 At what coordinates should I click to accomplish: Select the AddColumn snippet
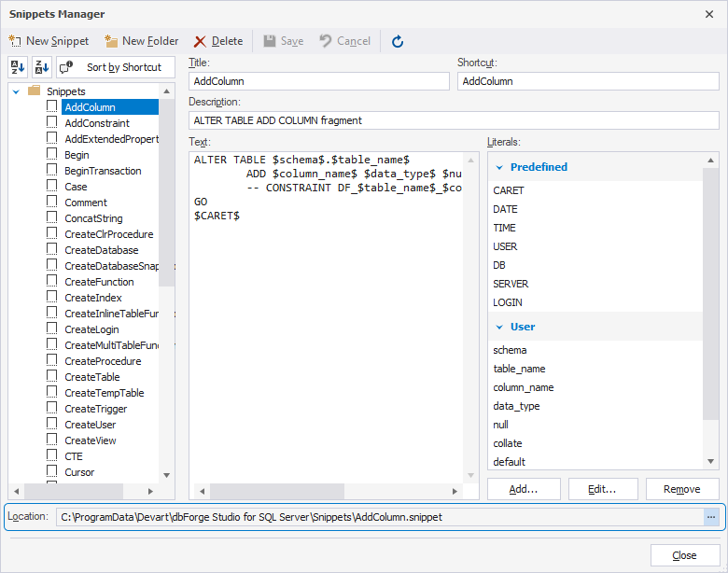pyautogui.click(x=110, y=107)
